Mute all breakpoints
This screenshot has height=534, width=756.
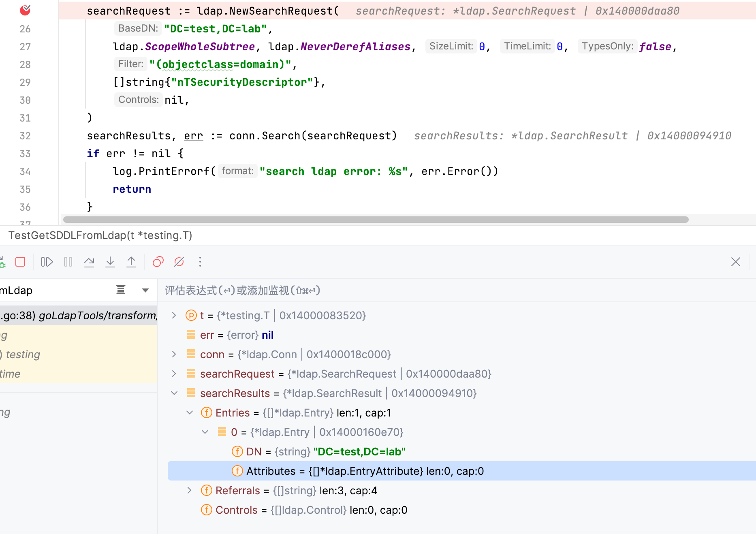point(179,262)
